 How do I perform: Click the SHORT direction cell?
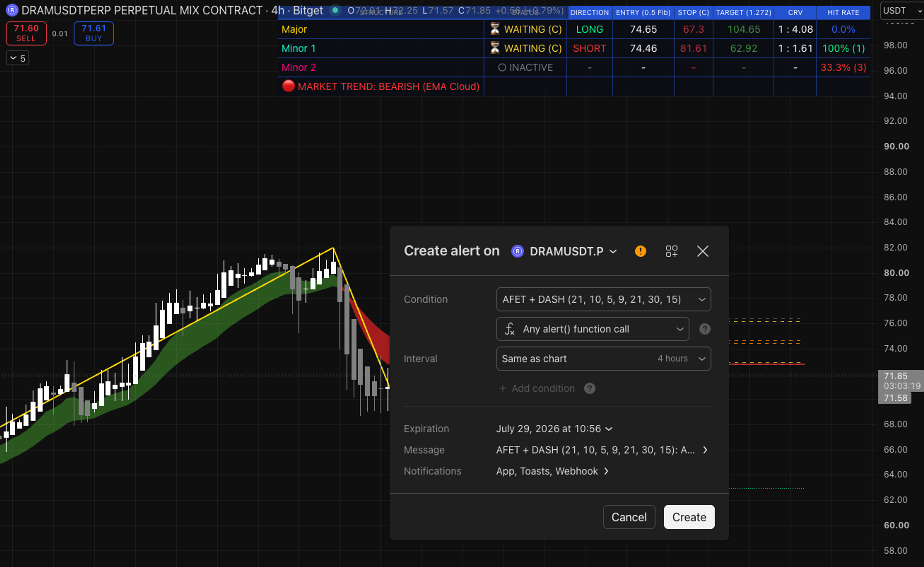[589, 48]
